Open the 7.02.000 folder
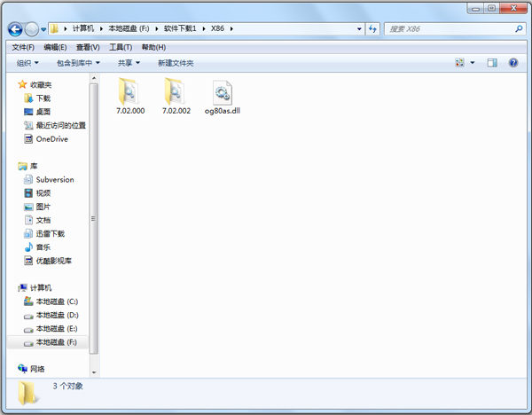 129,96
